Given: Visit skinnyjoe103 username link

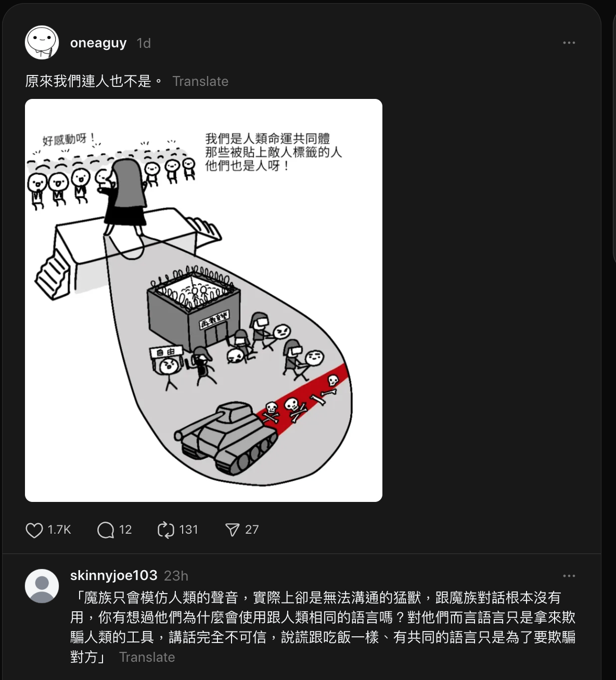Looking at the screenshot, I should (113, 575).
